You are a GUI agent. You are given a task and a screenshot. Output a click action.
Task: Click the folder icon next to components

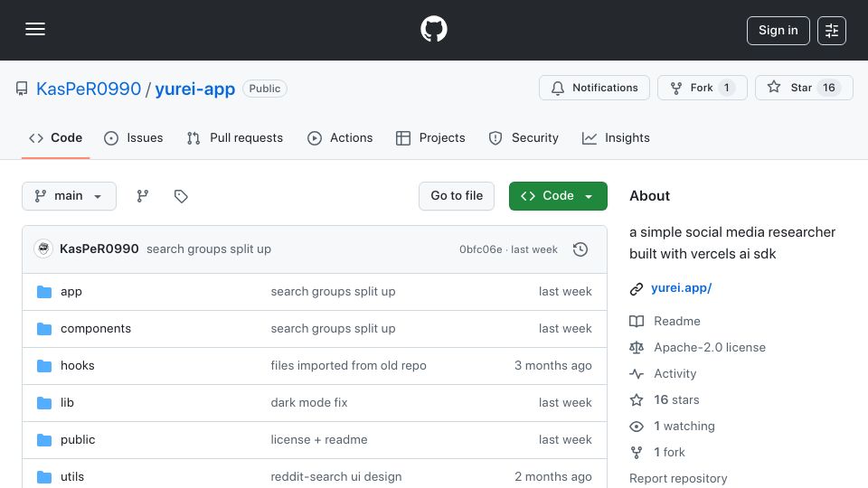pyautogui.click(x=44, y=329)
